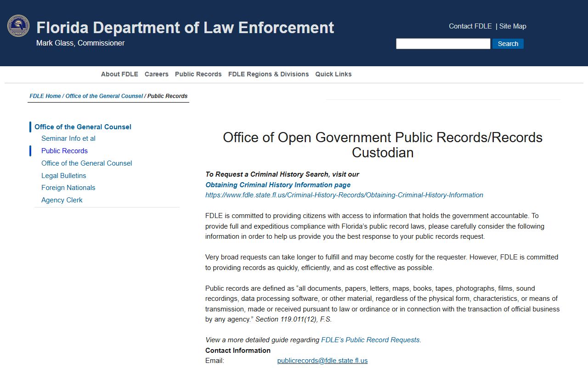Open FDLE's Public Record Requests guide link
The height and width of the screenshot is (368, 588).
click(370, 340)
